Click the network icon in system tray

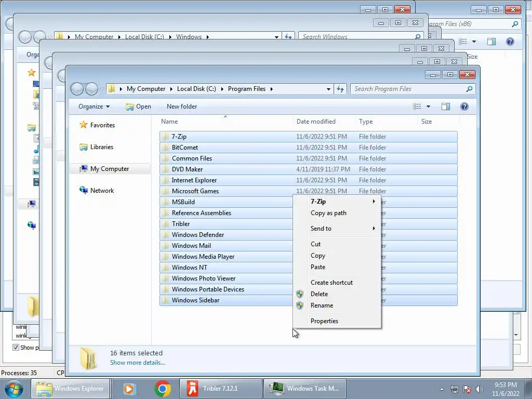click(x=454, y=389)
